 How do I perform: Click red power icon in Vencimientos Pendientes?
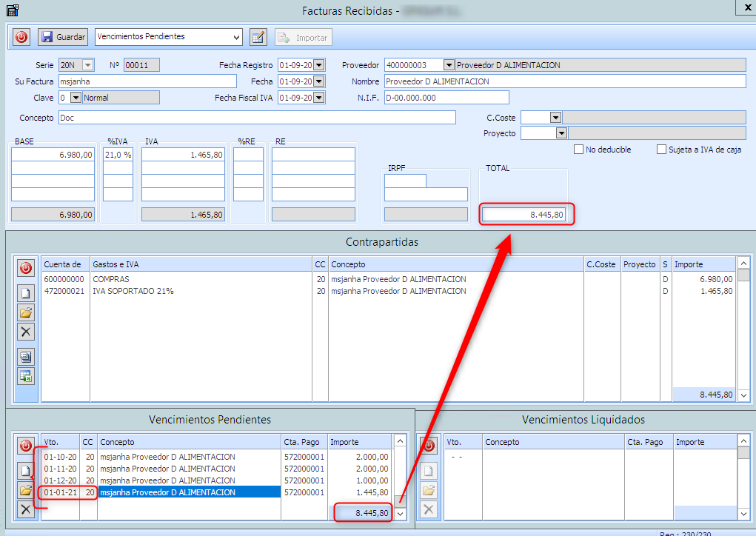click(x=26, y=446)
